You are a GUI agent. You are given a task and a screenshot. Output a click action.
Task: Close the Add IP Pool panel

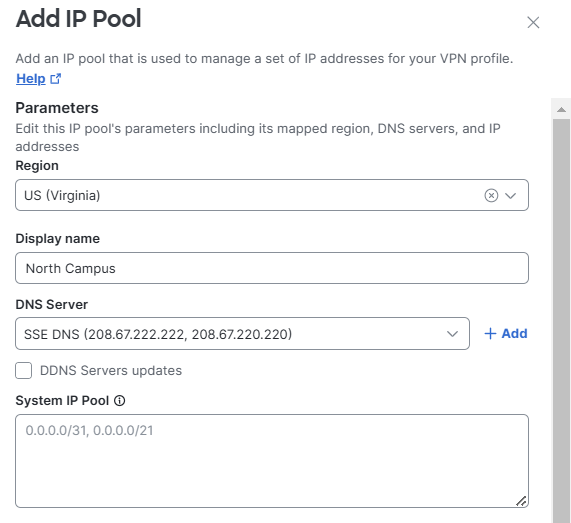point(533,23)
